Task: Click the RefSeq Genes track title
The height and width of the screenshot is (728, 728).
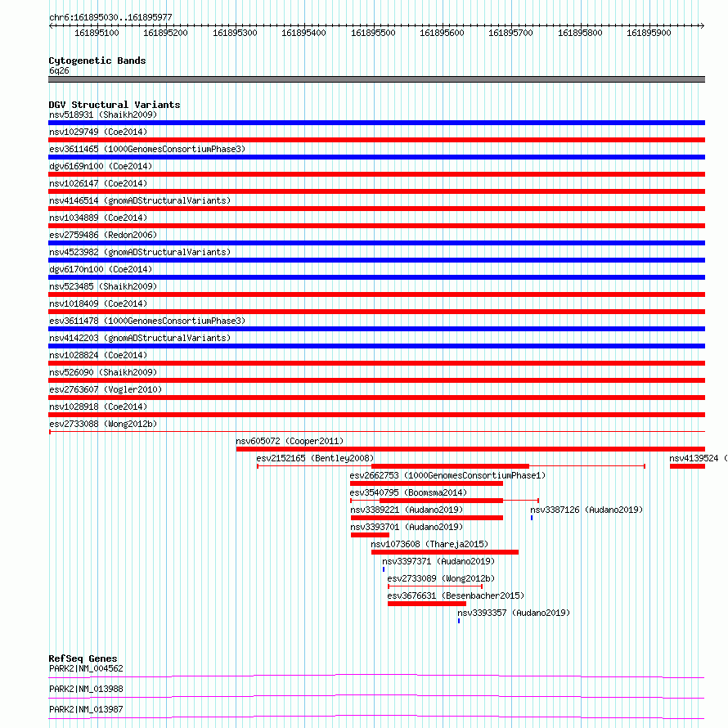Action: point(83,658)
